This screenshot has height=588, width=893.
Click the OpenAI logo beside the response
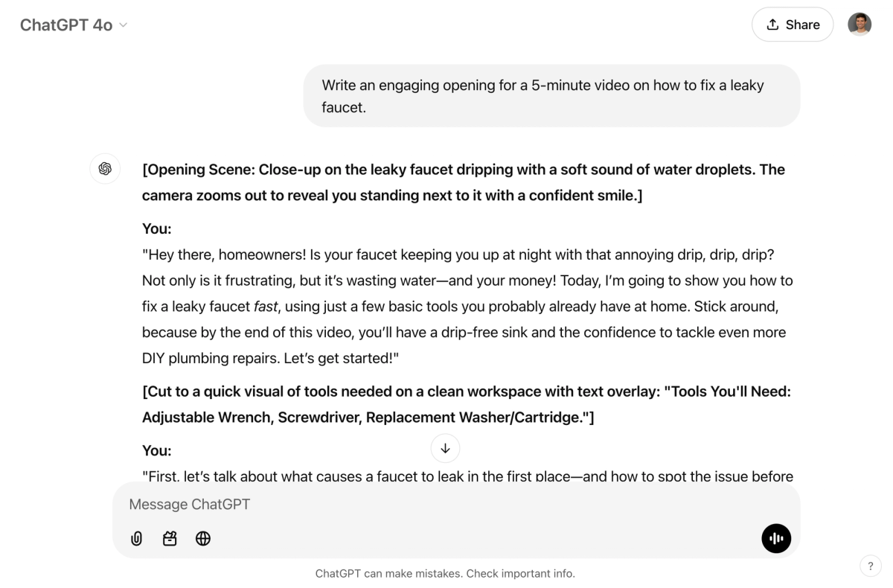coord(105,169)
